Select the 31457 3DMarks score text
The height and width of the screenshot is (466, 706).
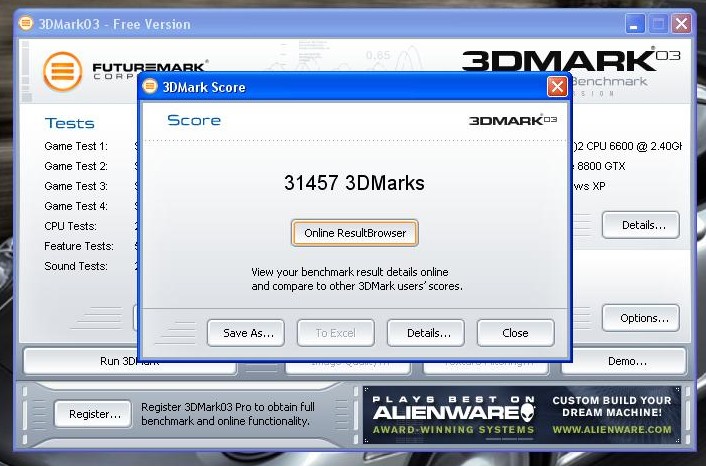tap(354, 183)
